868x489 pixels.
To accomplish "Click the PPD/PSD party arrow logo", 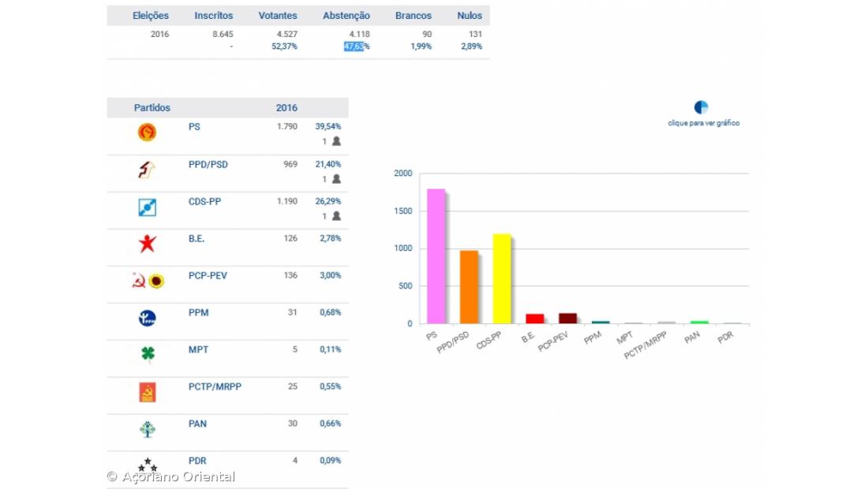I will (x=147, y=170).
